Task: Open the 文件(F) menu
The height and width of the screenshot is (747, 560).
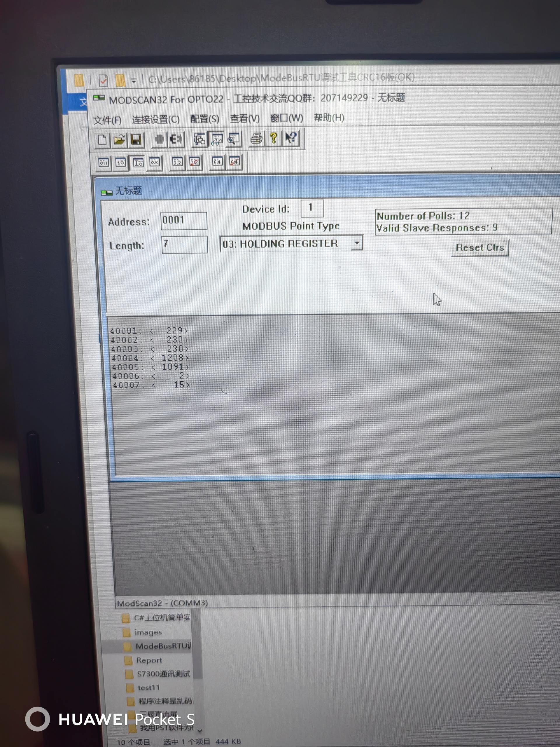Action: (x=107, y=120)
